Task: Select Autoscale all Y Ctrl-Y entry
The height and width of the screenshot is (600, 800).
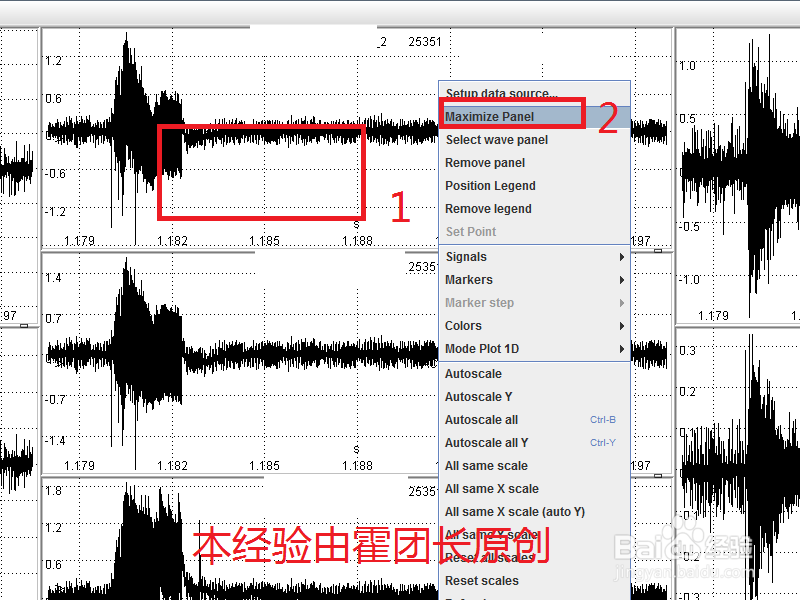Action: (534, 442)
